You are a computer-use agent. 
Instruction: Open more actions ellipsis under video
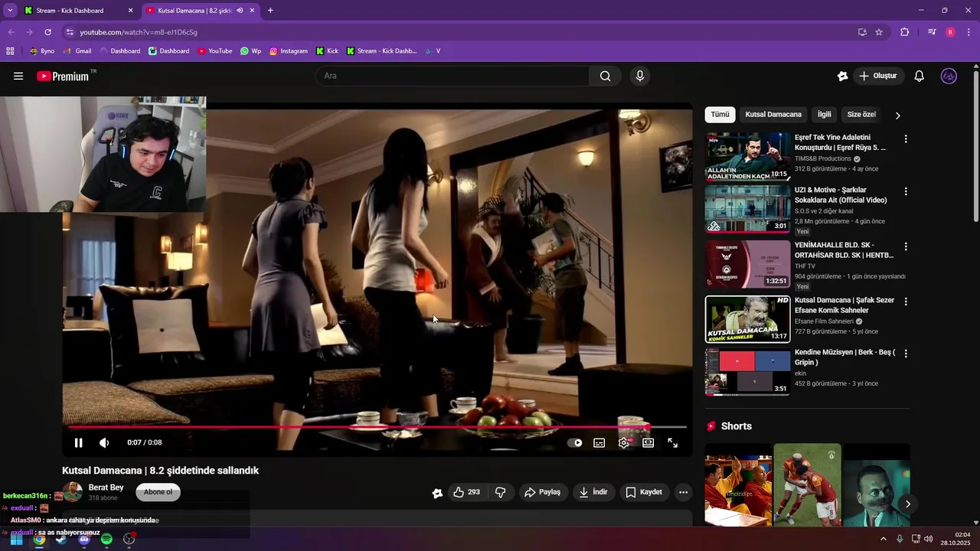coord(683,492)
